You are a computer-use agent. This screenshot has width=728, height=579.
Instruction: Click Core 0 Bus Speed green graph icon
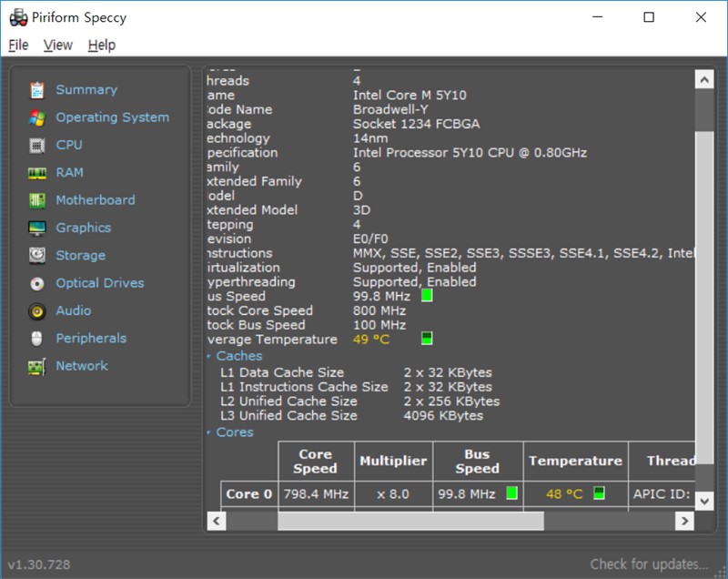[x=511, y=493]
